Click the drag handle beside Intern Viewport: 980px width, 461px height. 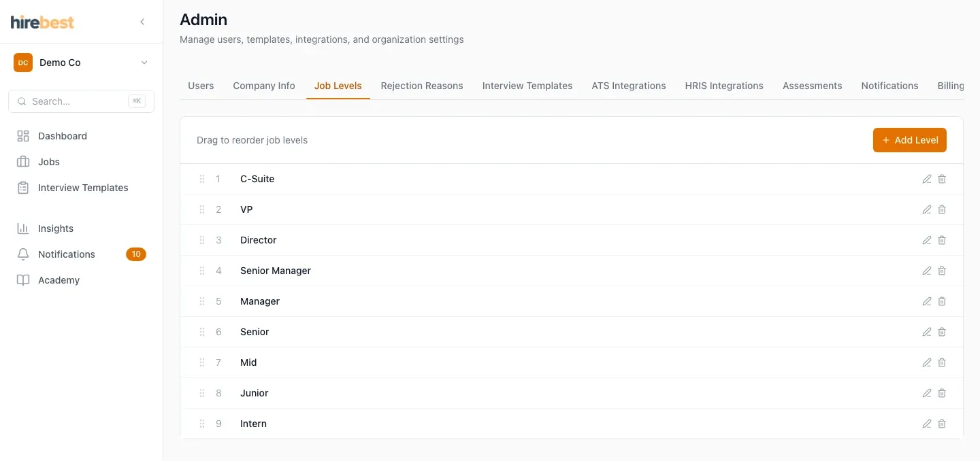click(202, 424)
